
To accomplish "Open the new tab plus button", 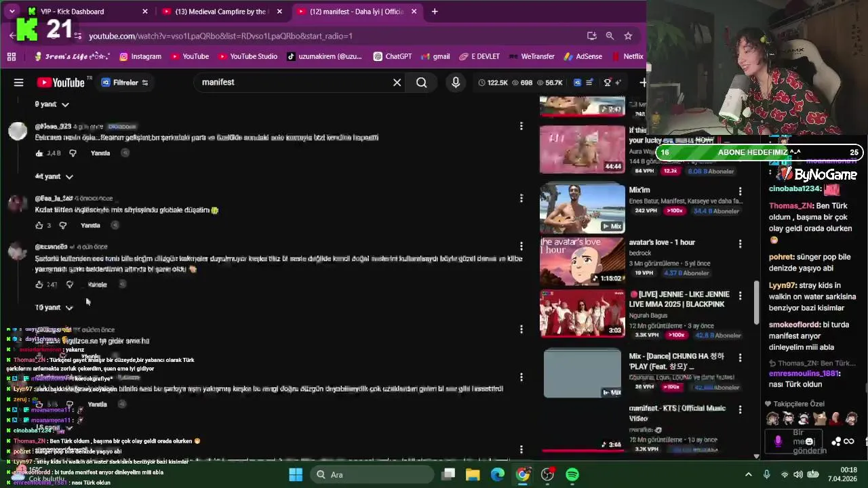I will click(435, 12).
